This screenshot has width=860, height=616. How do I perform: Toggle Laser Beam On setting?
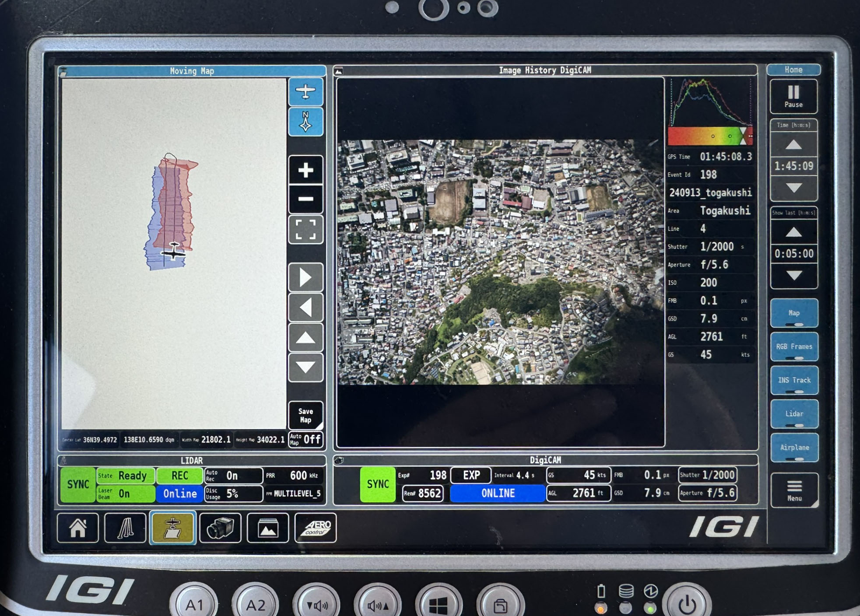[125, 494]
